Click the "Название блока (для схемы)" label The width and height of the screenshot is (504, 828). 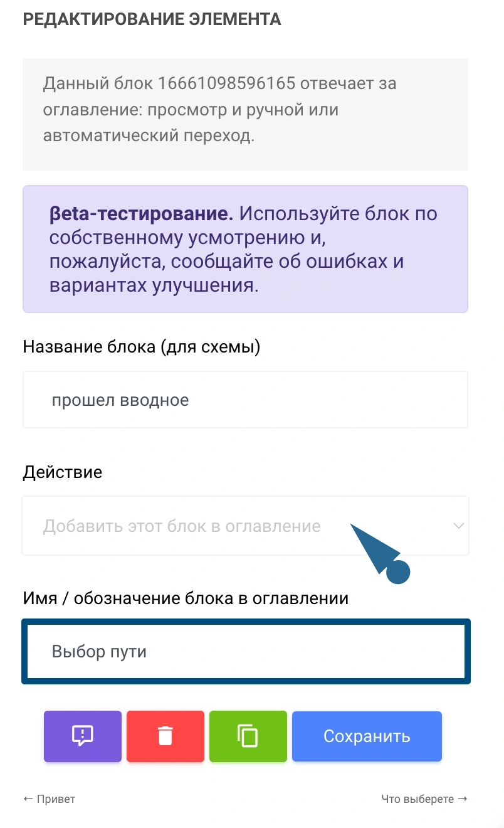click(141, 346)
